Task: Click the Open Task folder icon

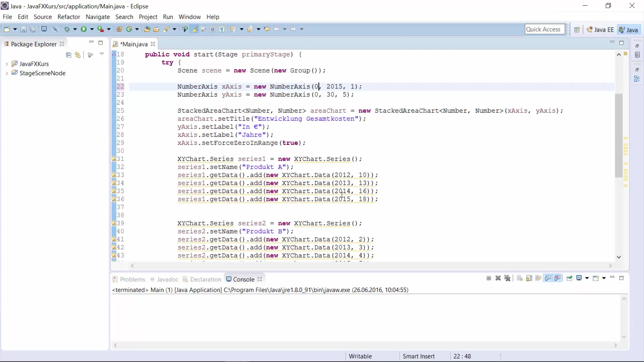Action: (156, 29)
